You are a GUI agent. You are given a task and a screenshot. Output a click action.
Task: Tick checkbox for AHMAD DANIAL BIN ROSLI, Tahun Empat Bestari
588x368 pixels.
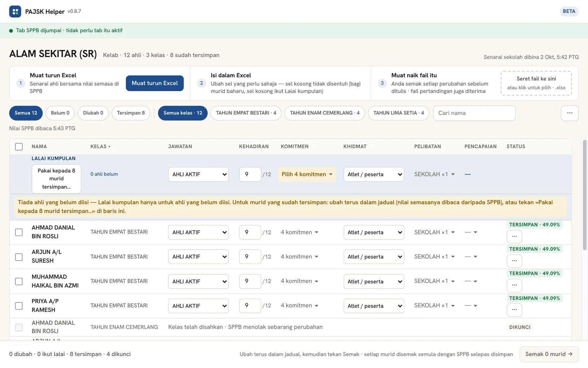(19, 232)
